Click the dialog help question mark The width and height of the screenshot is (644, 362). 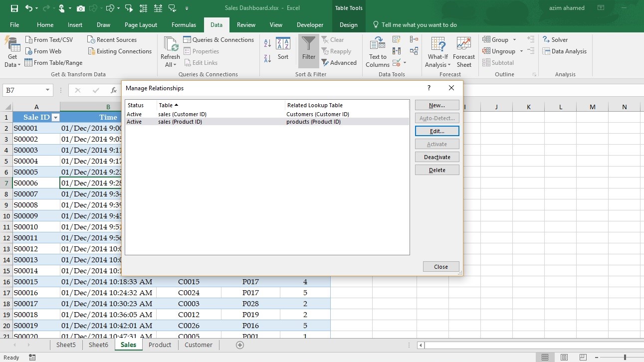pos(429,88)
